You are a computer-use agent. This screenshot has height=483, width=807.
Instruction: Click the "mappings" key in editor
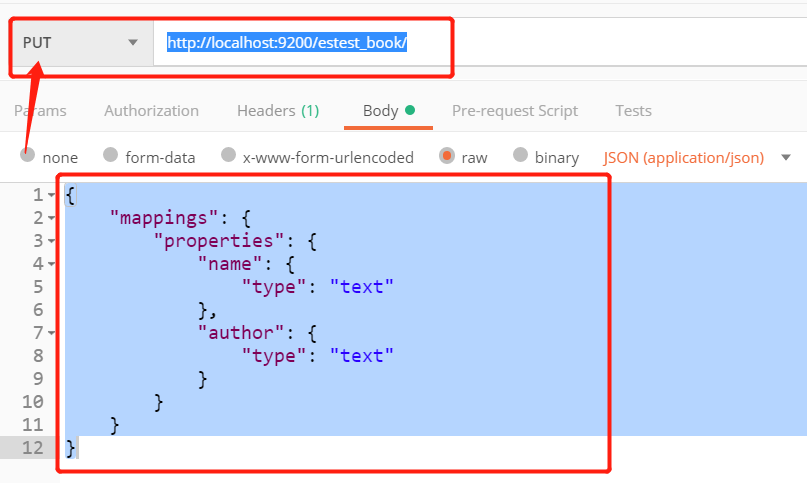tap(164, 218)
